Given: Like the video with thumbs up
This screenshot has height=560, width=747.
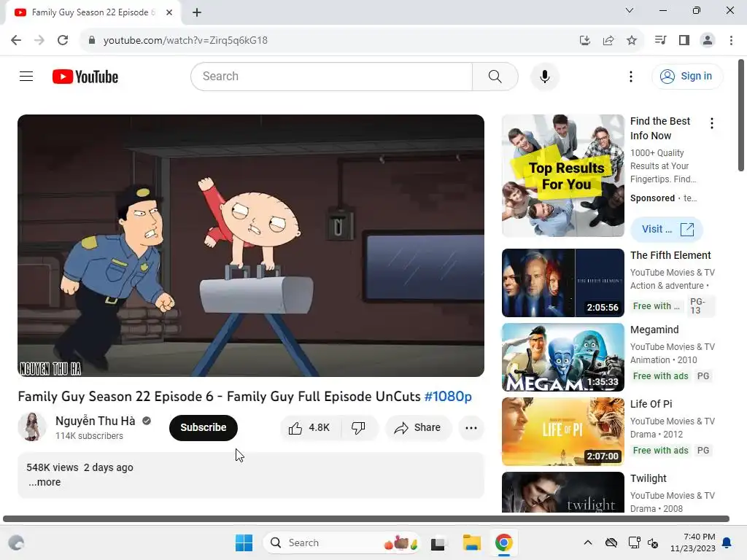Looking at the screenshot, I should tap(309, 427).
